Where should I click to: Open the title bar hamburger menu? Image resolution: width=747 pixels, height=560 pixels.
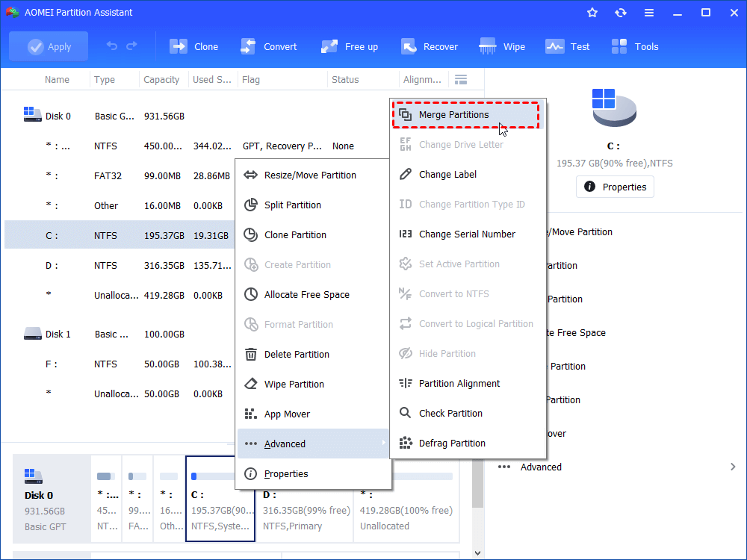pyautogui.click(x=649, y=13)
